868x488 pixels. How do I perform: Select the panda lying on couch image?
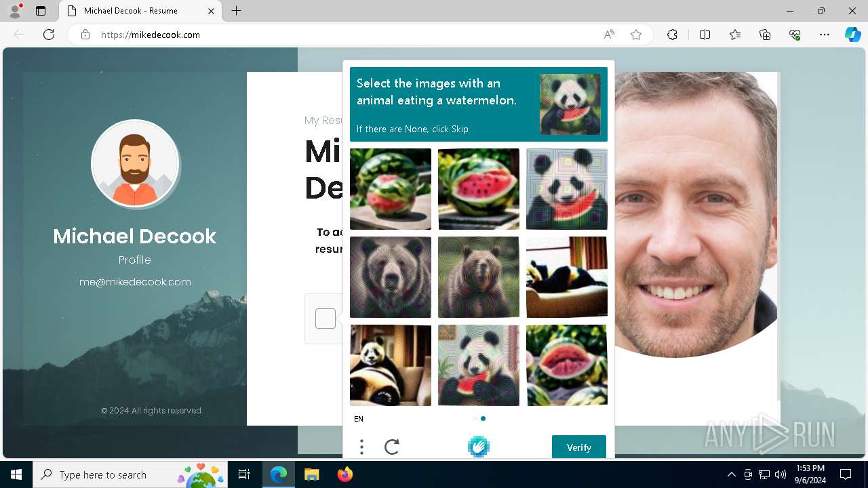[x=567, y=277]
